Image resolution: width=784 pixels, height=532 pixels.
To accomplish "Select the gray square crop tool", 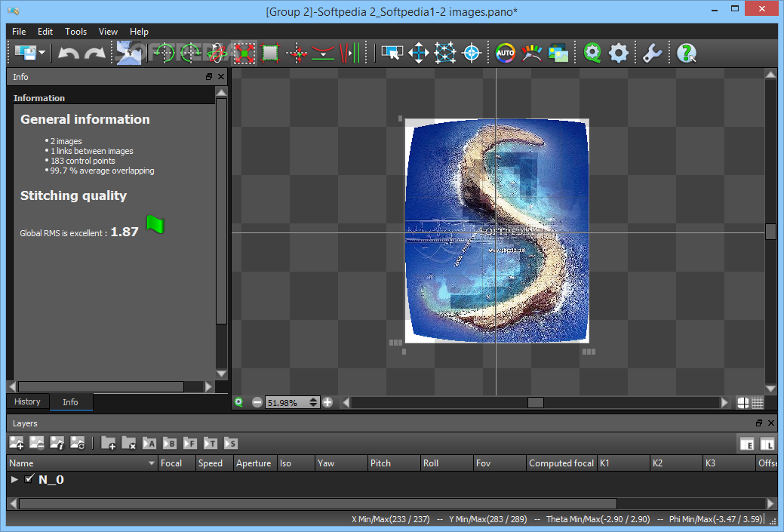I will [270, 53].
